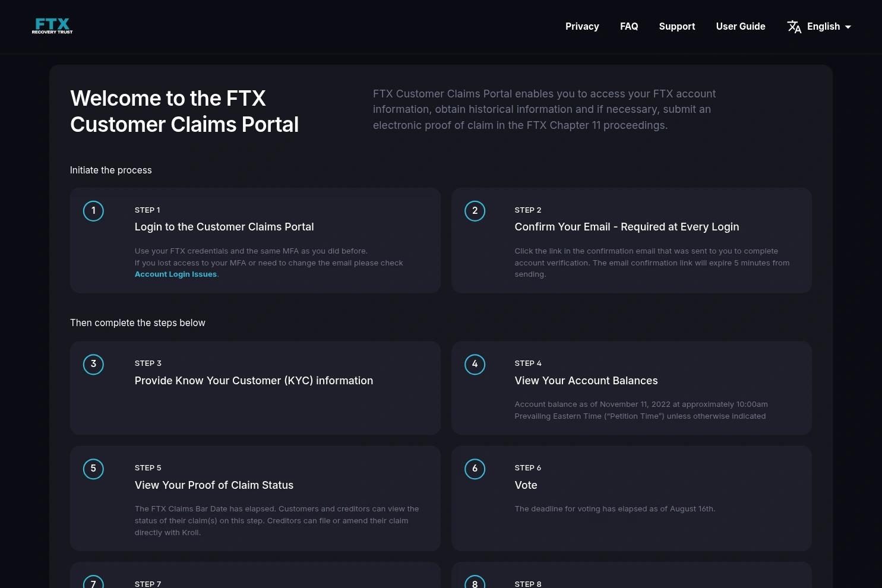Select "View Your Account Balances" heading
882x588 pixels.
(586, 381)
